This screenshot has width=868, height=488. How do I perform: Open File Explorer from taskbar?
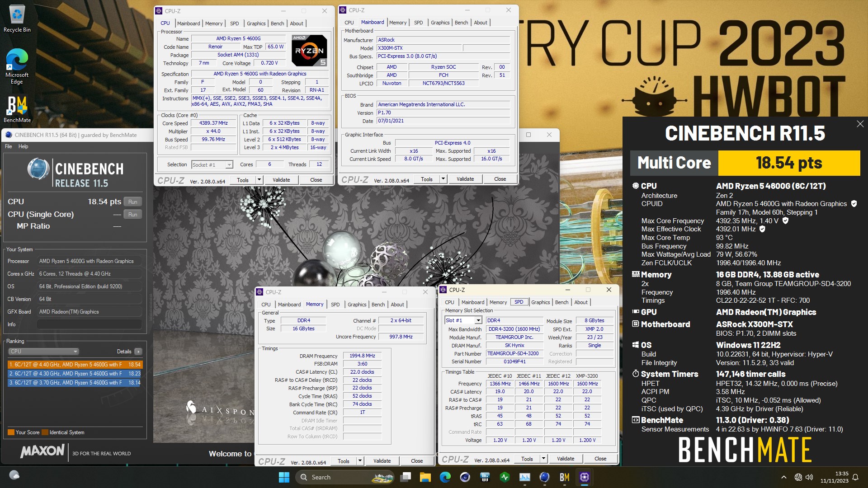425,477
